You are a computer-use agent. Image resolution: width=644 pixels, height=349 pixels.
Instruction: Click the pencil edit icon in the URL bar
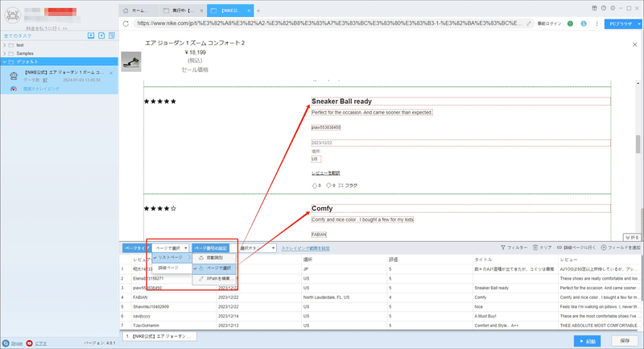click(x=529, y=23)
